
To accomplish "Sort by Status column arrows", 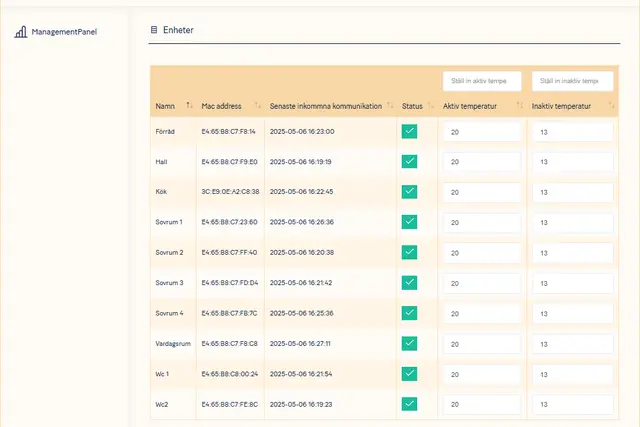I will point(431,105).
